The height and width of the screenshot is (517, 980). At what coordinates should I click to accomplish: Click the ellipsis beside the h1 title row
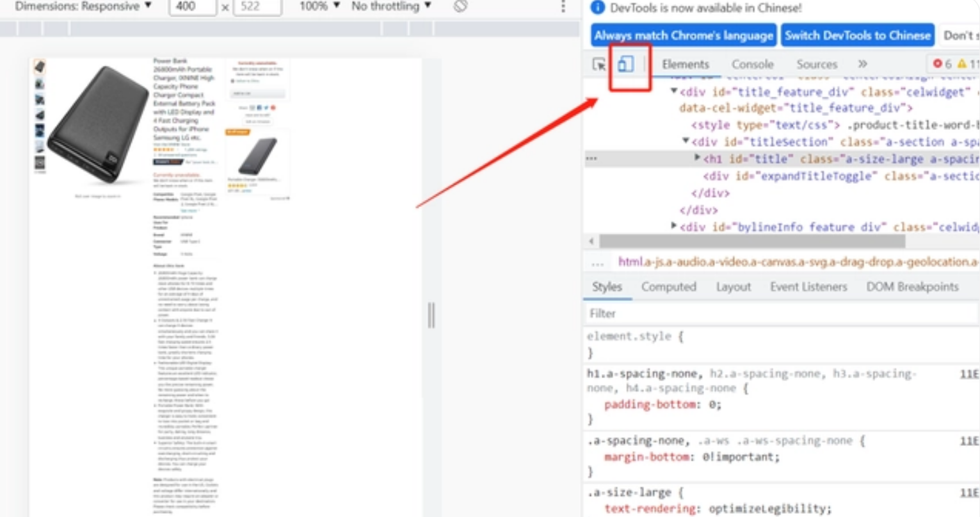point(591,159)
